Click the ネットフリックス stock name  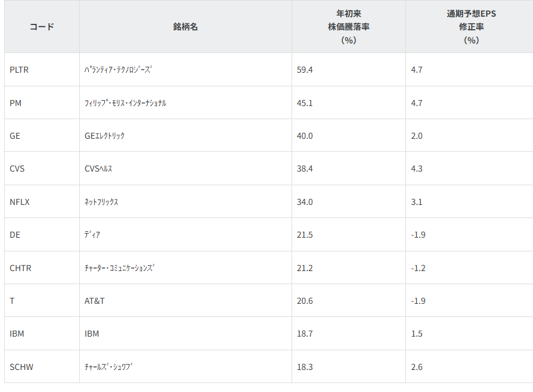(101, 202)
